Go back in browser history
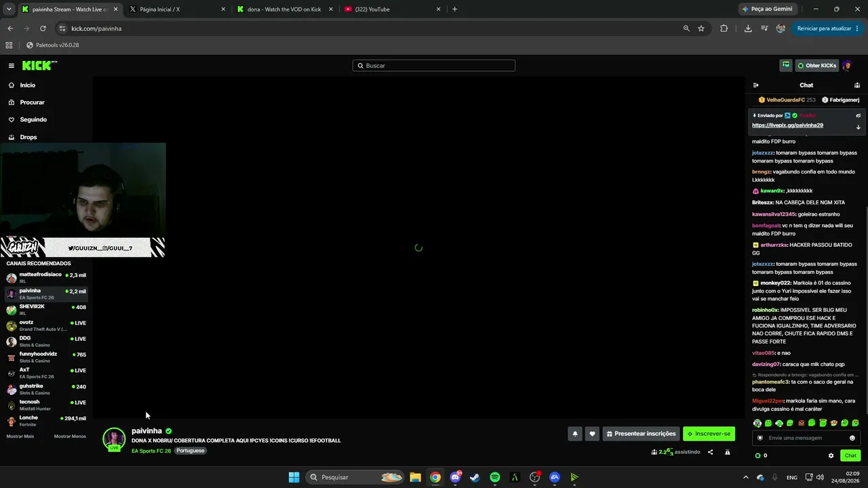This screenshot has height=488, width=868. (x=10, y=28)
